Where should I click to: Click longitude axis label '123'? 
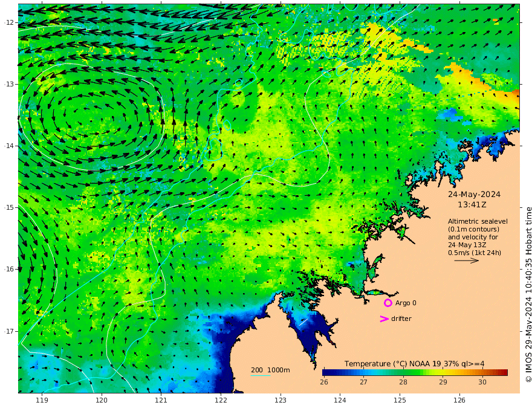coord(281,400)
